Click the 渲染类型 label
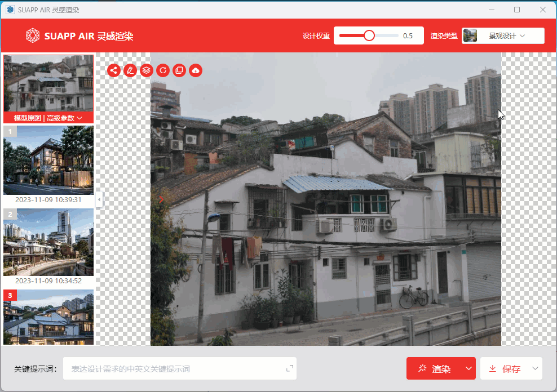Viewport: 557px width, 392px height. (x=444, y=36)
